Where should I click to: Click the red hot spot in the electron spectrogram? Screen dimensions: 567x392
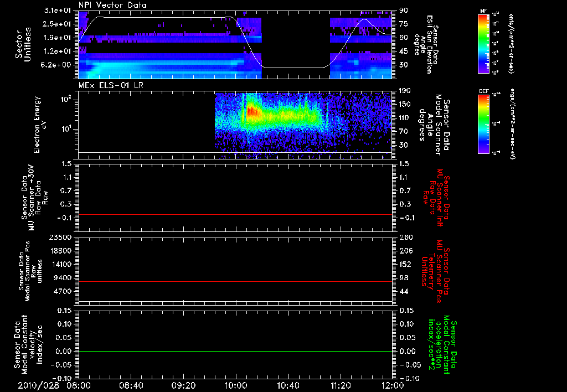[x=252, y=112]
